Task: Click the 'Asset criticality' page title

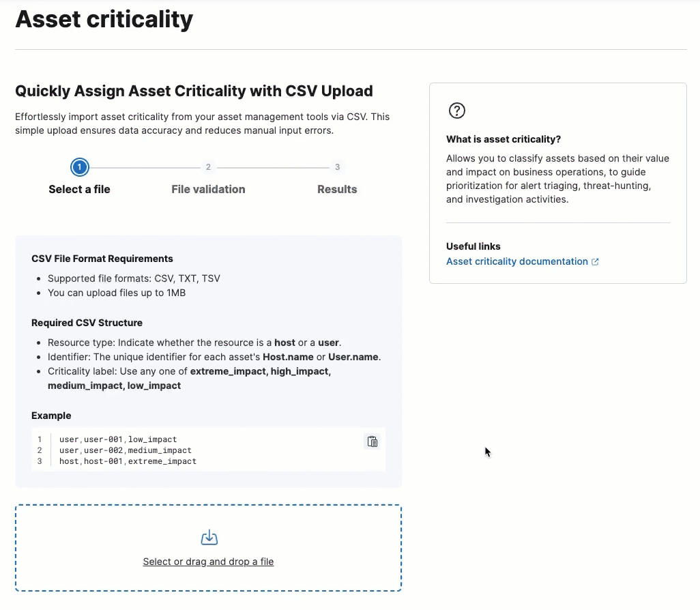Action: pos(104,20)
